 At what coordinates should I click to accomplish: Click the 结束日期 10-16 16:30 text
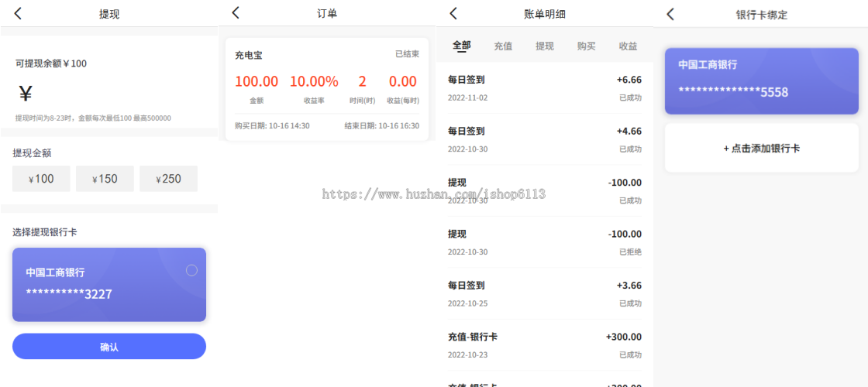382,126
